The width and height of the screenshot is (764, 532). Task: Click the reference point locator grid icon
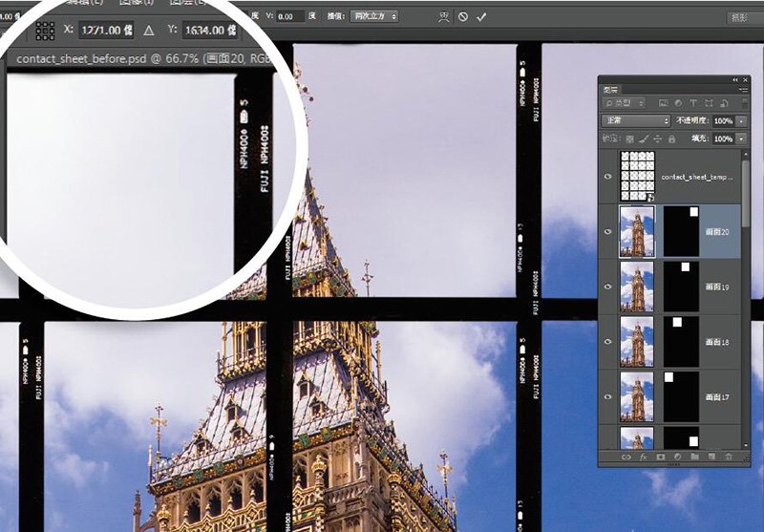[x=45, y=31]
